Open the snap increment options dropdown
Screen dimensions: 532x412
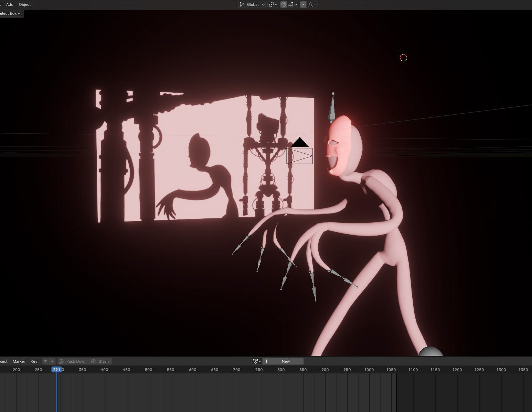click(x=292, y=4)
